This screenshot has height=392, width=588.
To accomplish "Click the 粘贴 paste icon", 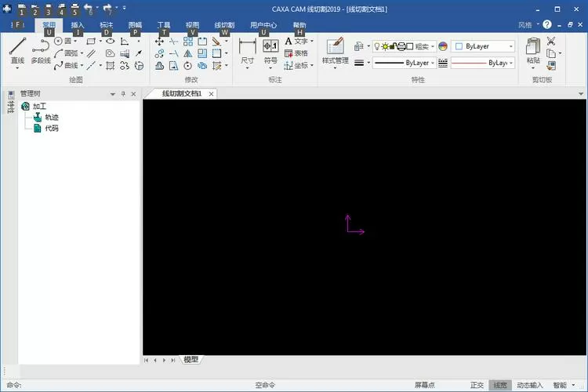I will click(533, 50).
